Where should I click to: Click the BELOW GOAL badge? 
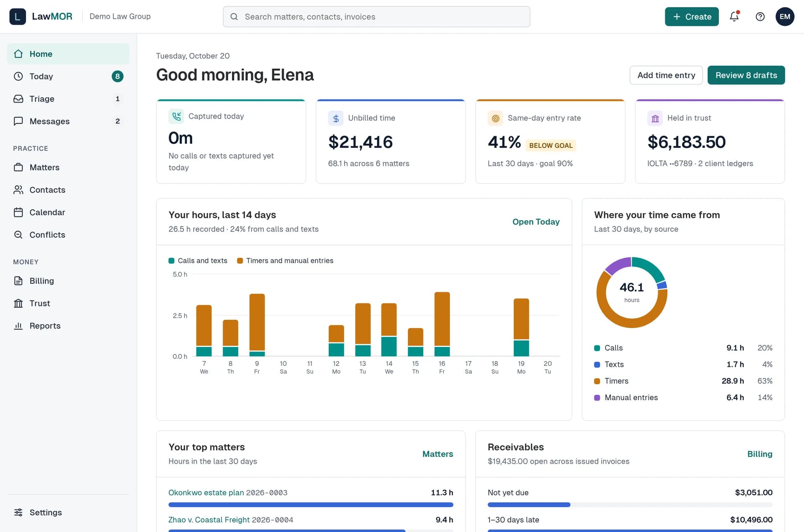(x=551, y=145)
